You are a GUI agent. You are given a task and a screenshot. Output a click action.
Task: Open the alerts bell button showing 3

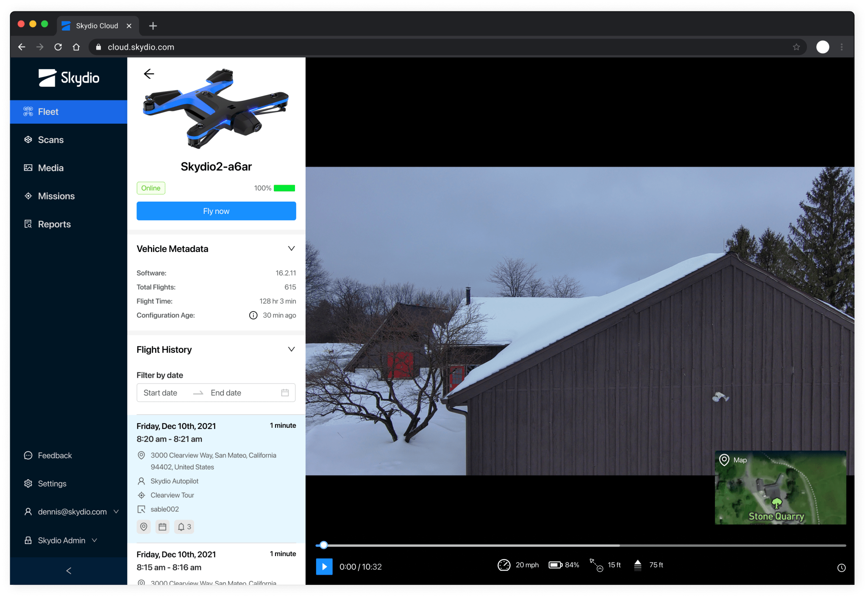[x=184, y=527]
